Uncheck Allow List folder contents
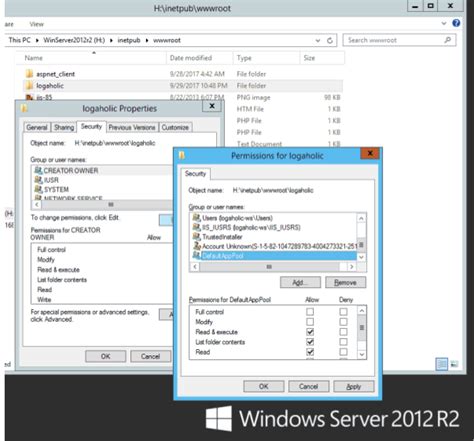This screenshot has width=474, height=441. (310, 342)
